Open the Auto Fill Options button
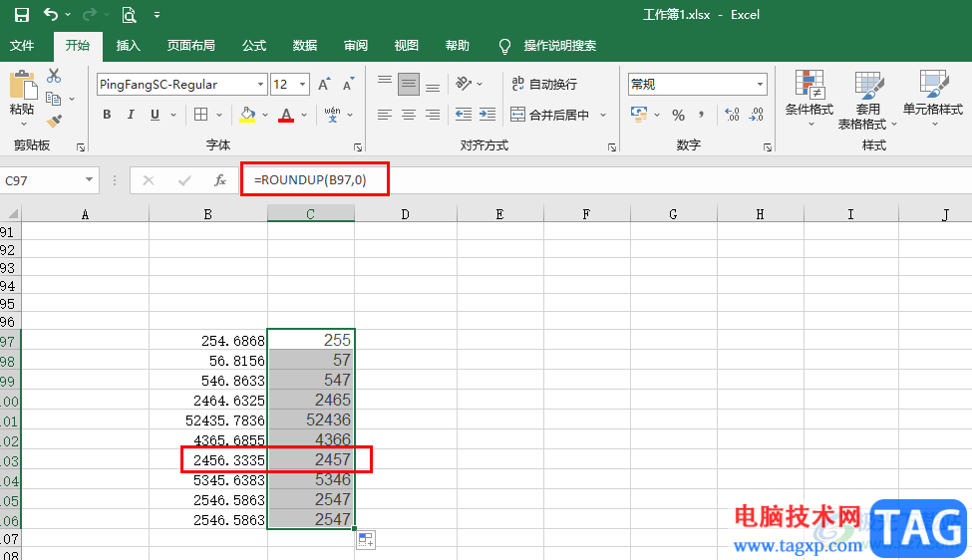The height and width of the screenshot is (560, 972). click(366, 539)
